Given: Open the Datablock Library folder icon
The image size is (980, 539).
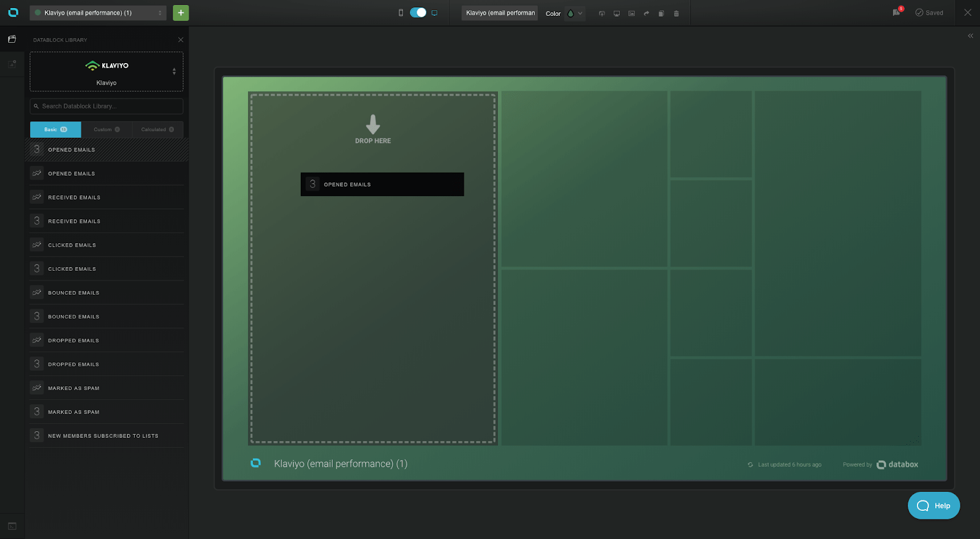Looking at the screenshot, I should [12, 39].
